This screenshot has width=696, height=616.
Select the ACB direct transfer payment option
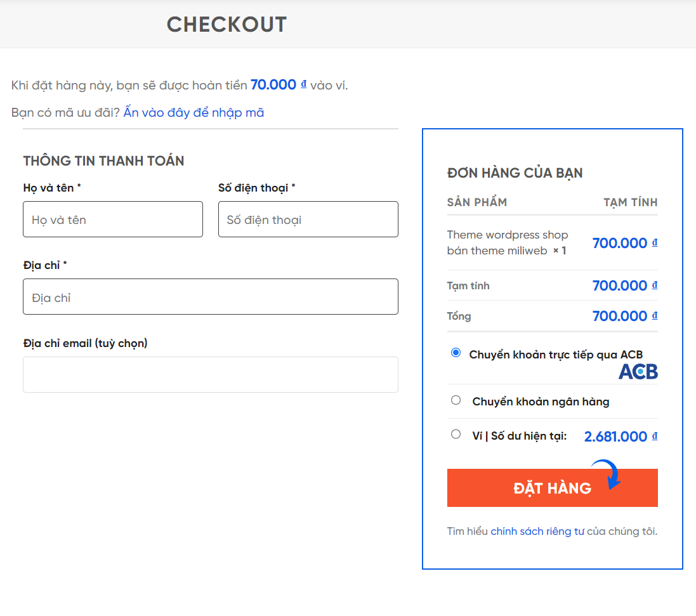point(456,353)
